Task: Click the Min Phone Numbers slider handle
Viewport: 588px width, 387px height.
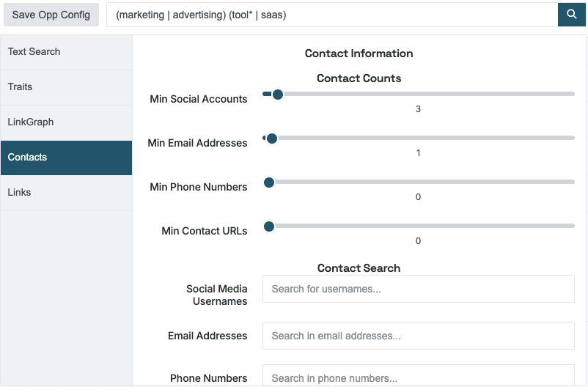Action: pos(269,183)
